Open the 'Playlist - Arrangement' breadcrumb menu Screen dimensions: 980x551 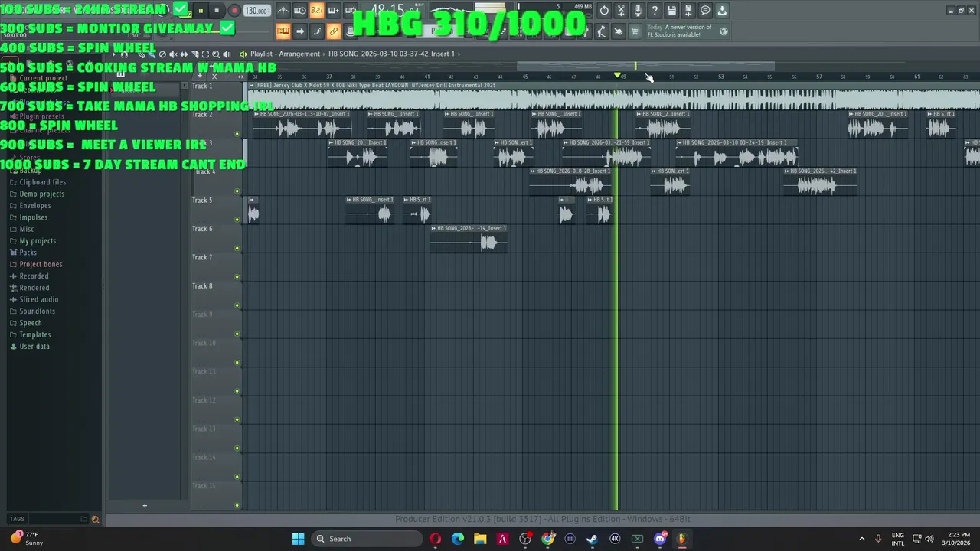[x=285, y=54]
